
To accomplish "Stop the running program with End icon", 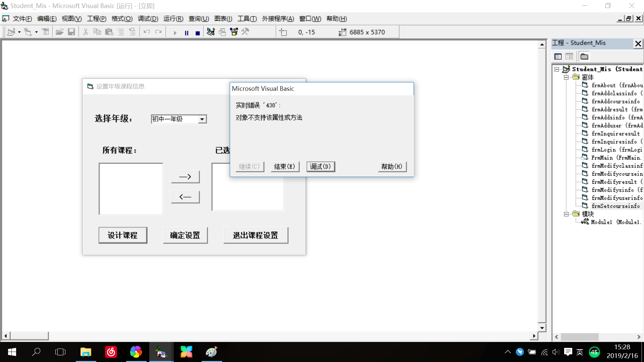I will click(x=197, y=33).
